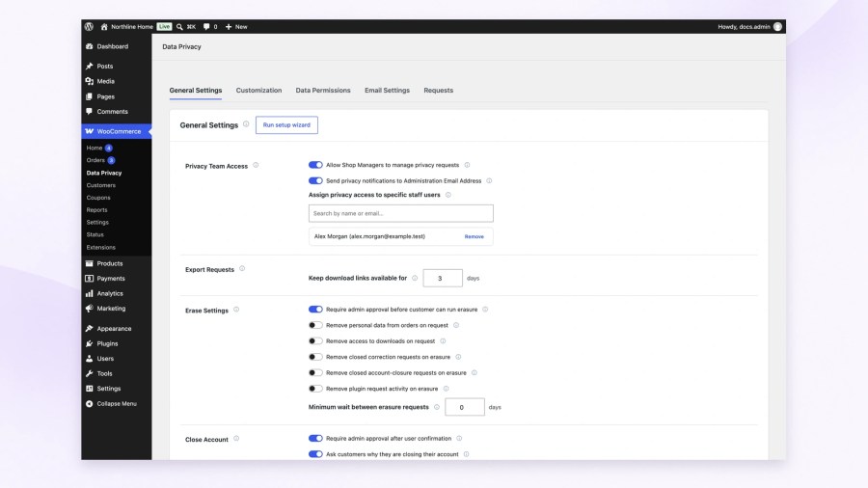Click download links days number field

click(x=443, y=278)
